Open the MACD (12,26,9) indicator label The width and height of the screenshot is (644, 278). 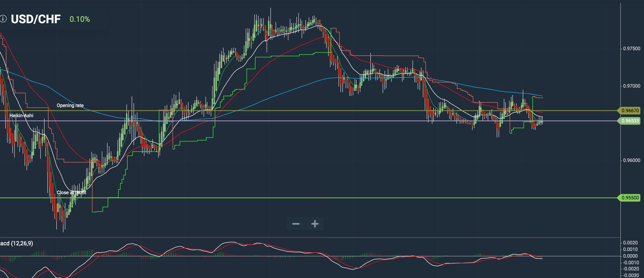click(17, 243)
